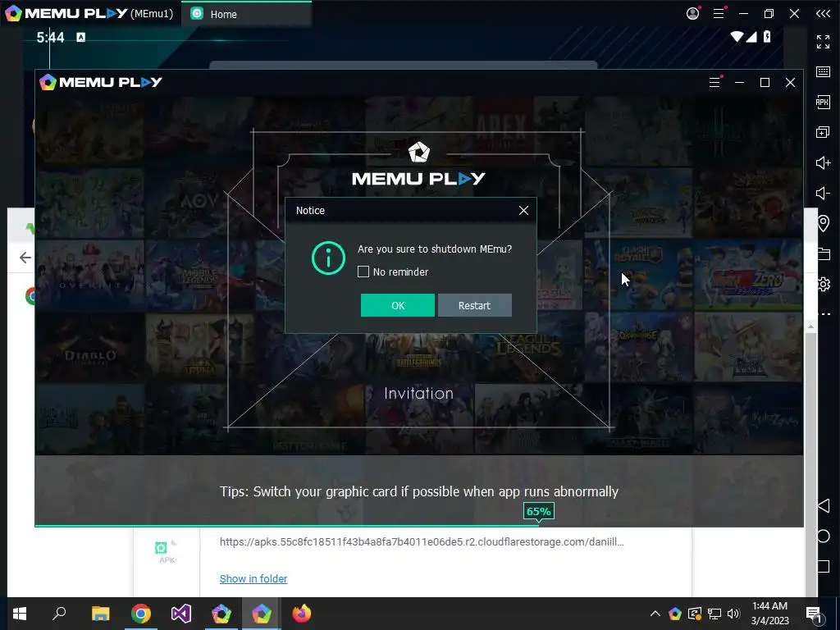Expand hidden system tray icons
Viewport: 840px width, 630px height.
click(655, 614)
